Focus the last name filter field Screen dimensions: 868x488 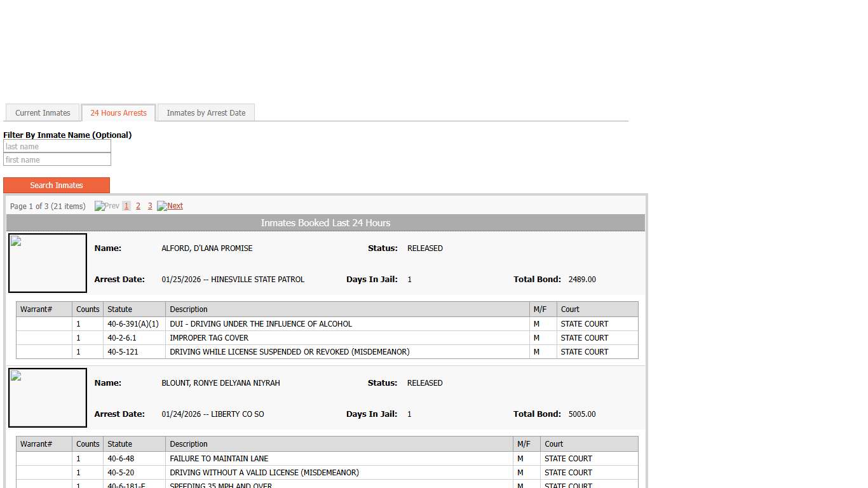pos(57,147)
